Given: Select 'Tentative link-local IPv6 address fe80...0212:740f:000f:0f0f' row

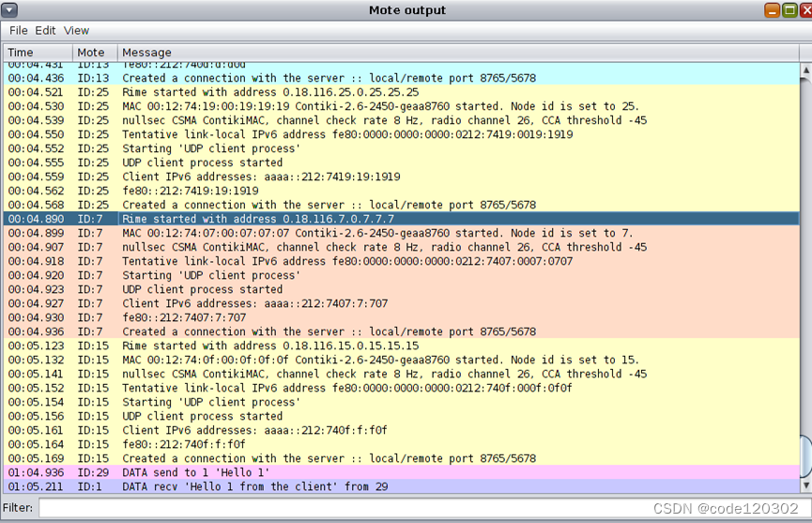Looking at the screenshot, I should (402, 388).
